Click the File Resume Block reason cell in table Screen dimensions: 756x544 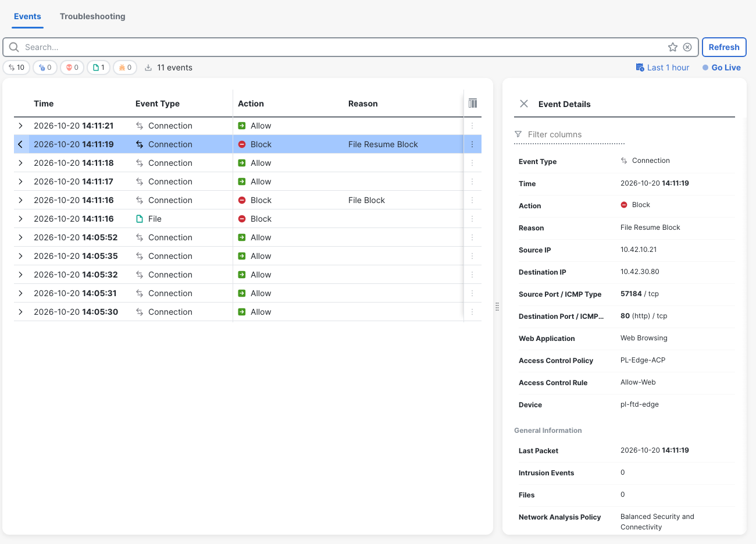(383, 144)
